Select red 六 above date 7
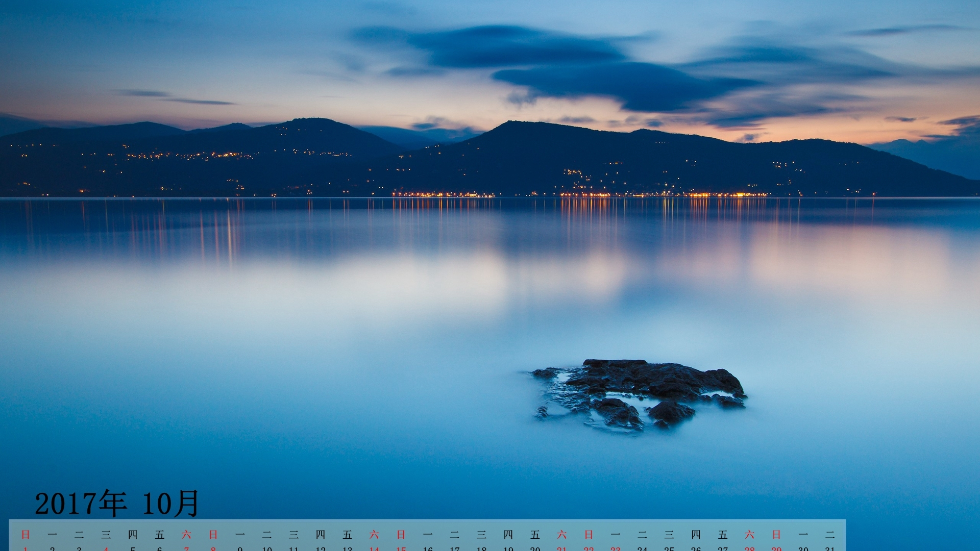Image resolution: width=980 pixels, height=551 pixels. [186, 534]
